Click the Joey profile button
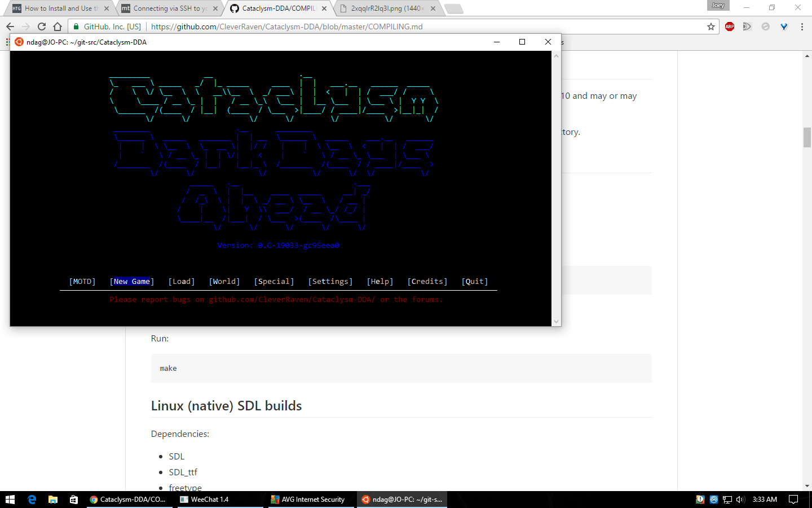 (718, 6)
